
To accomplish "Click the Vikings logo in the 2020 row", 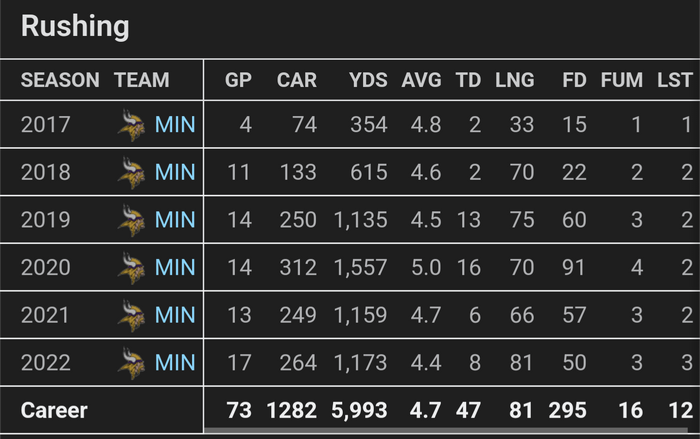I will pos(131,267).
